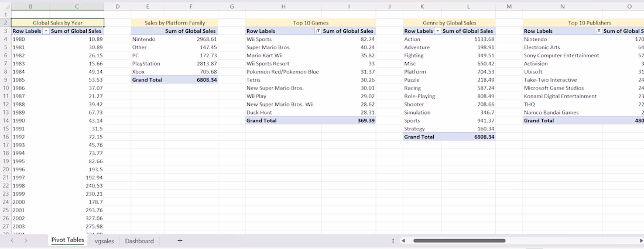Click the Electronic Arts publisher cell

point(562,47)
